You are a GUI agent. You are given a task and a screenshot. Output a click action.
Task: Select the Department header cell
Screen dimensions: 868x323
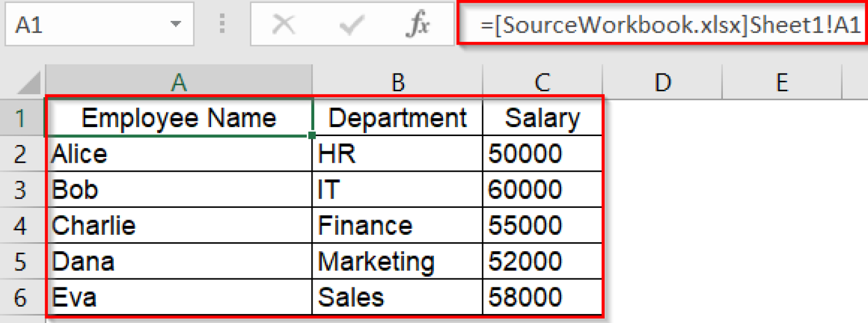[x=397, y=118]
